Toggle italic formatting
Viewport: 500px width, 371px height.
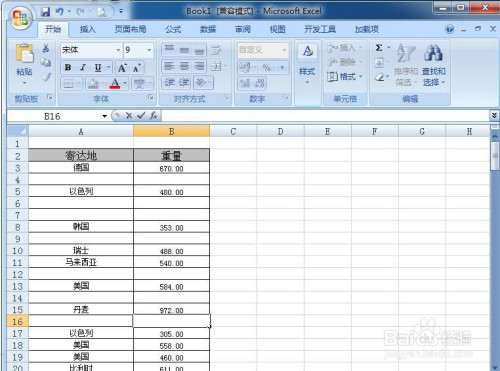[x=83, y=68]
